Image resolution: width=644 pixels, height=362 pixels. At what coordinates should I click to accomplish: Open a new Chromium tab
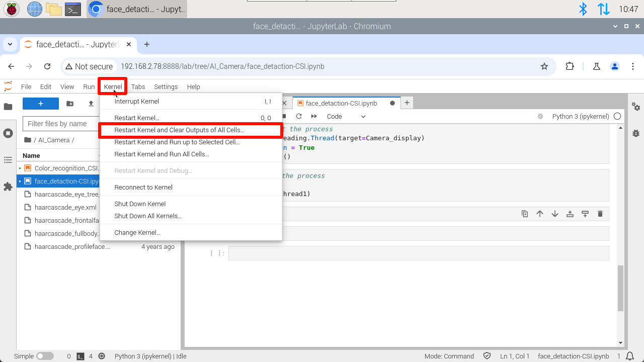click(147, 44)
